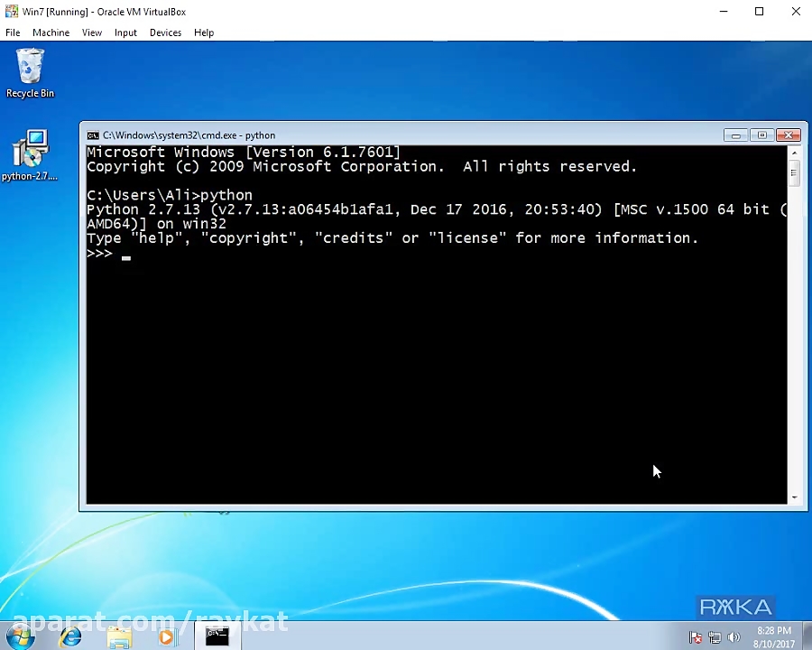812x650 pixels.
Task: Open the Input menu
Action: click(125, 32)
